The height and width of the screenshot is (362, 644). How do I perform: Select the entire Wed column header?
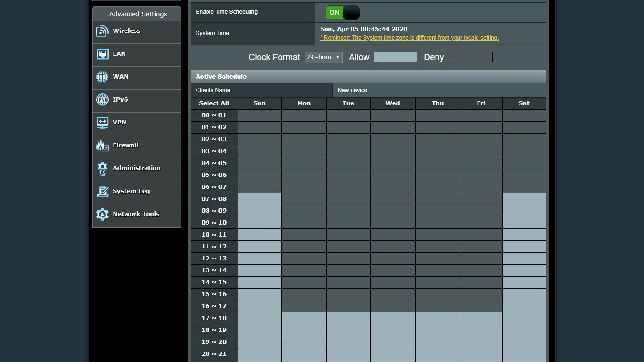pos(393,103)
